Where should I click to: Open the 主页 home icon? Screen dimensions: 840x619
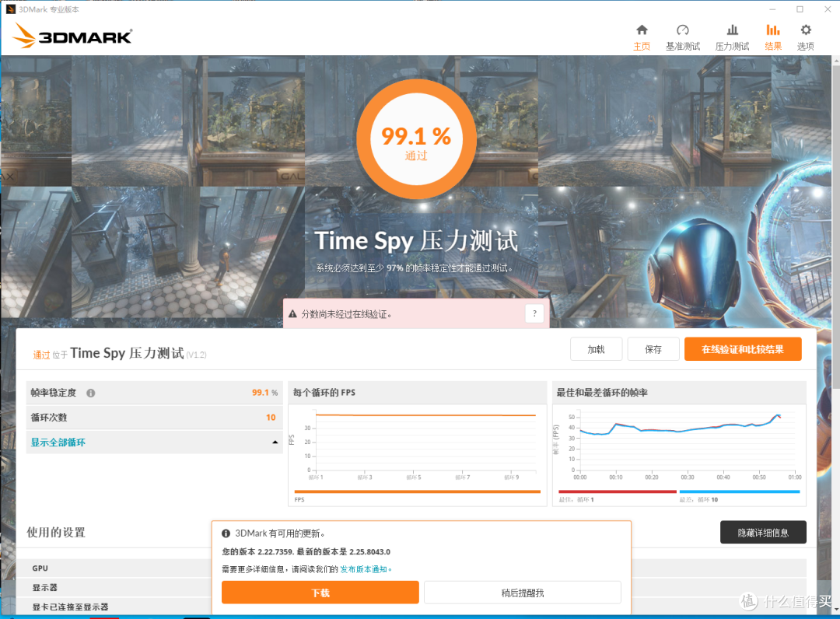pos(642,30)
